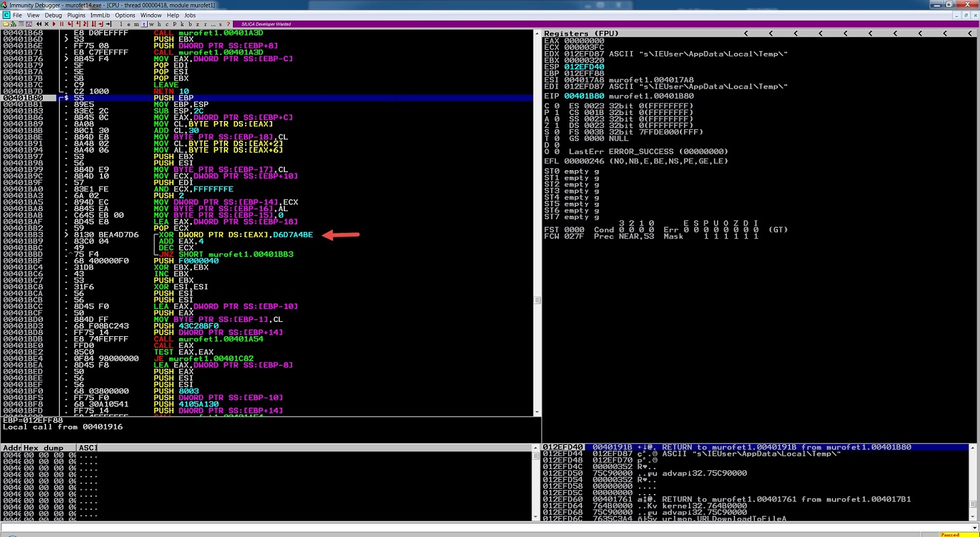Open the Jobs menu

click(x=190, y=15)
